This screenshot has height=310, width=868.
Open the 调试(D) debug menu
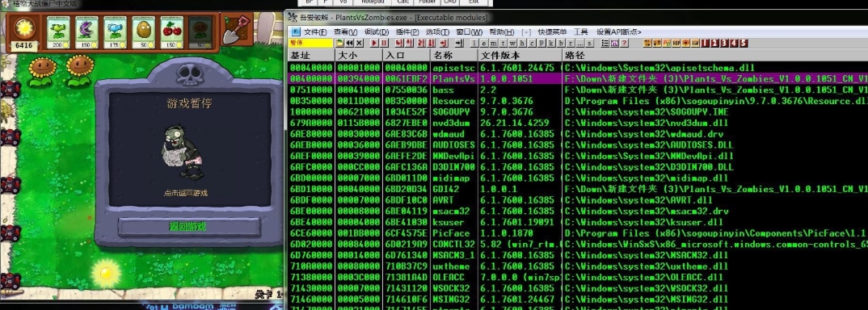pos(376,32)
